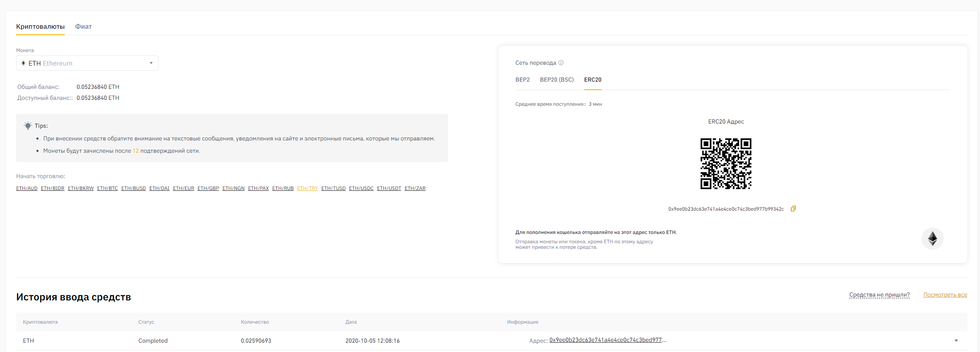Click the ERC20 Адрес label
Image resolution: width=980 pixels, height=352 pixels.
click(726, 121)
